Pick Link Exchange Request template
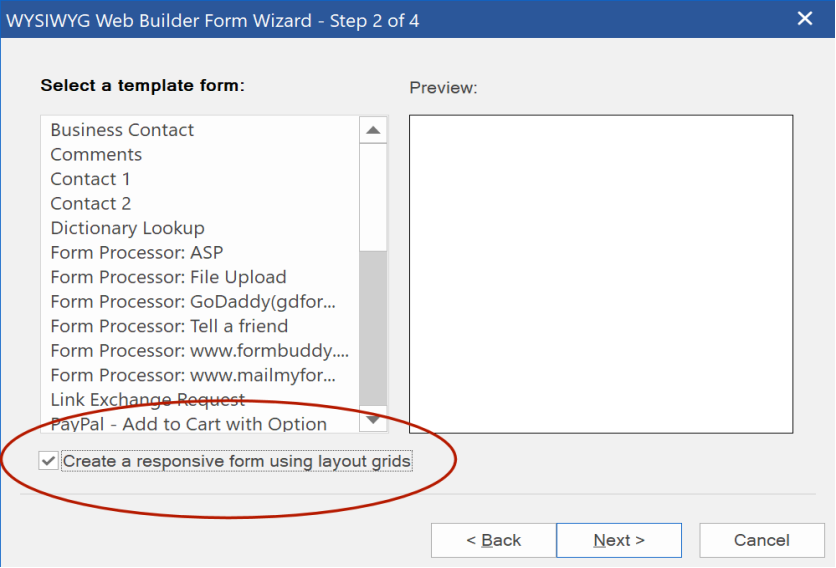Screen dimensions: 836x568 [148, 400]
